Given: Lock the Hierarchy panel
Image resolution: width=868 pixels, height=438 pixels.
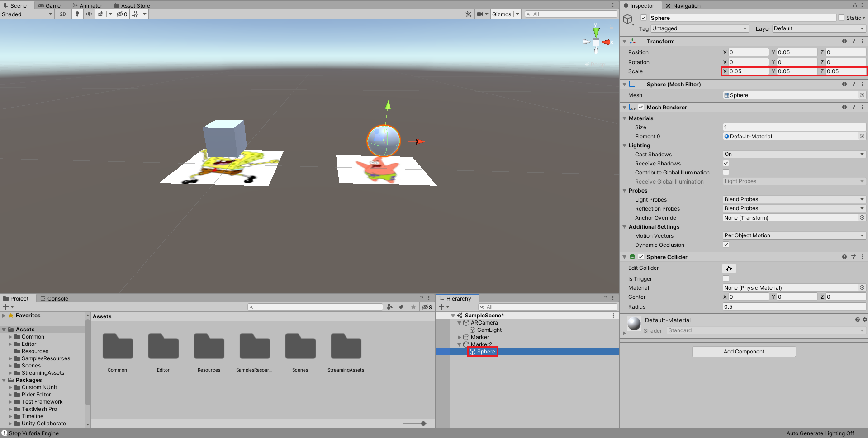Looking at the screenshot, I should (606, 298).
